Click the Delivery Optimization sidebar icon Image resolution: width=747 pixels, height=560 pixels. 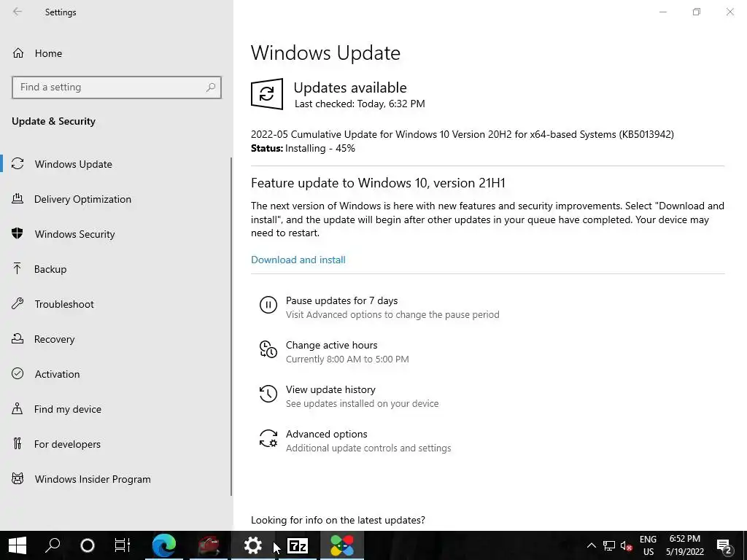tap(18, 198)
